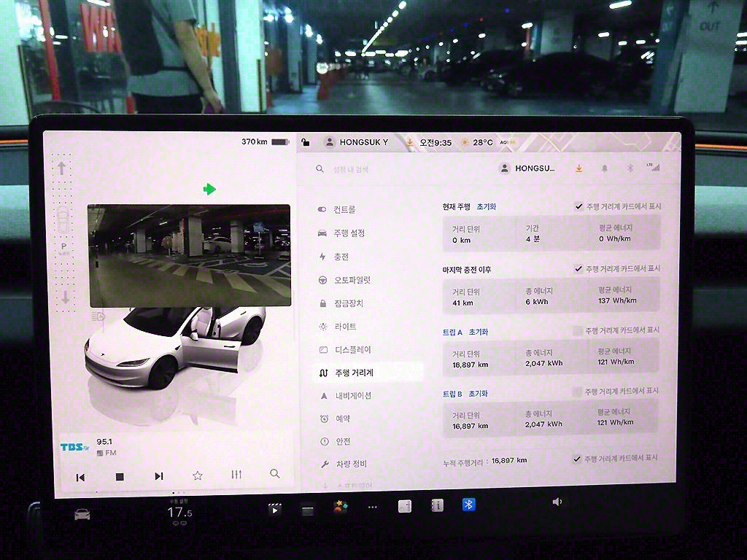Open the 라이트 settings
747x560 pixels.
pos(338,327)
